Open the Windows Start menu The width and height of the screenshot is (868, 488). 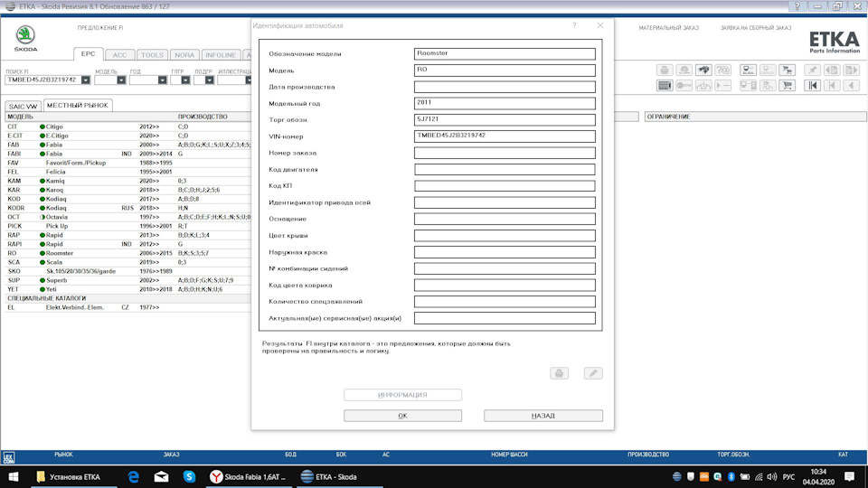click(14, 476)
